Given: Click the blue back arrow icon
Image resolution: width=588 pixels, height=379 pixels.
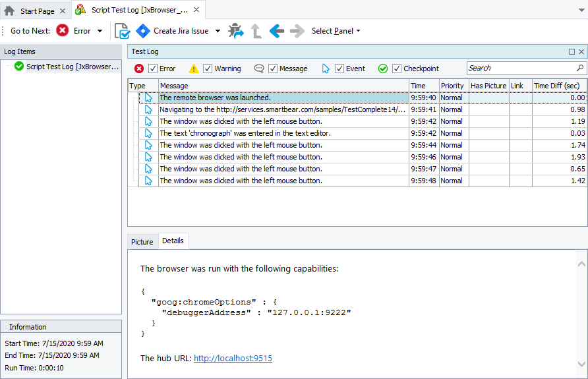Looking at the screenshot, I should [x=276, y=31].
